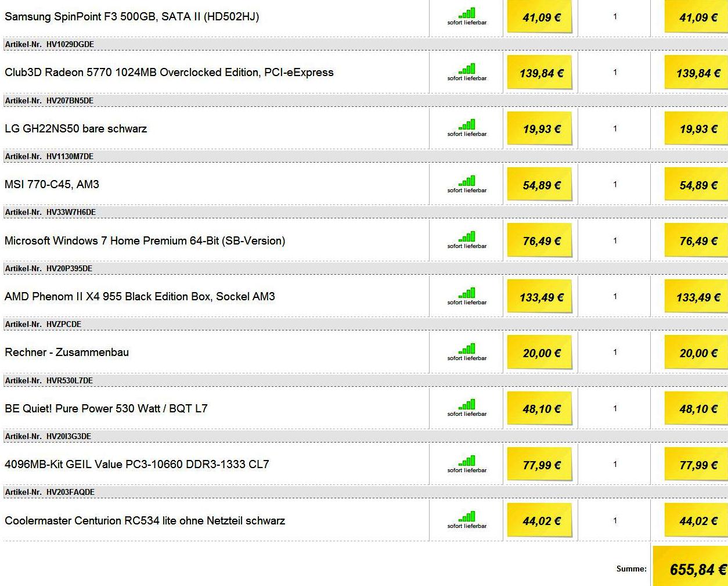Open Rechner - Zusammenbau item
Viewport: 728px width, 586px height.
click(67, 352)
